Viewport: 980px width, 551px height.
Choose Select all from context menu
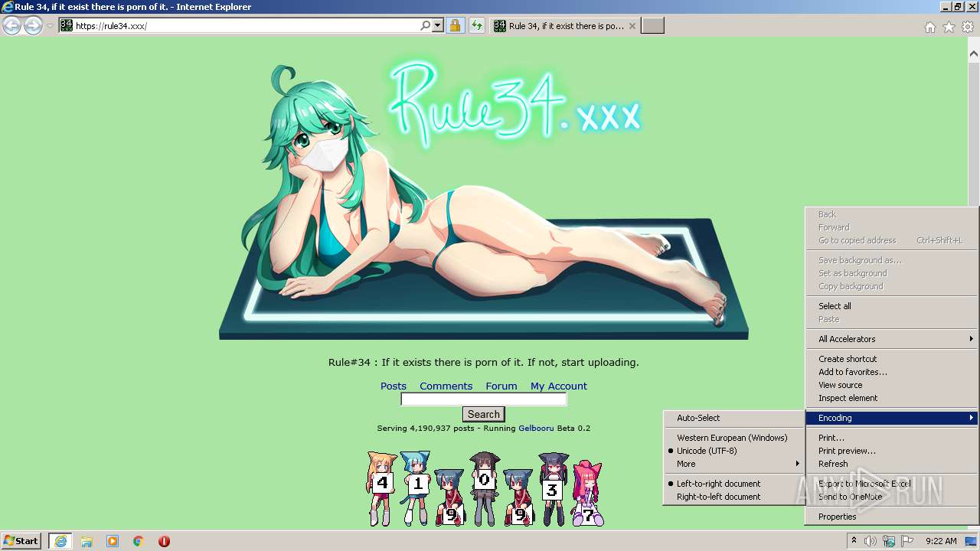(x=892, y=306)
